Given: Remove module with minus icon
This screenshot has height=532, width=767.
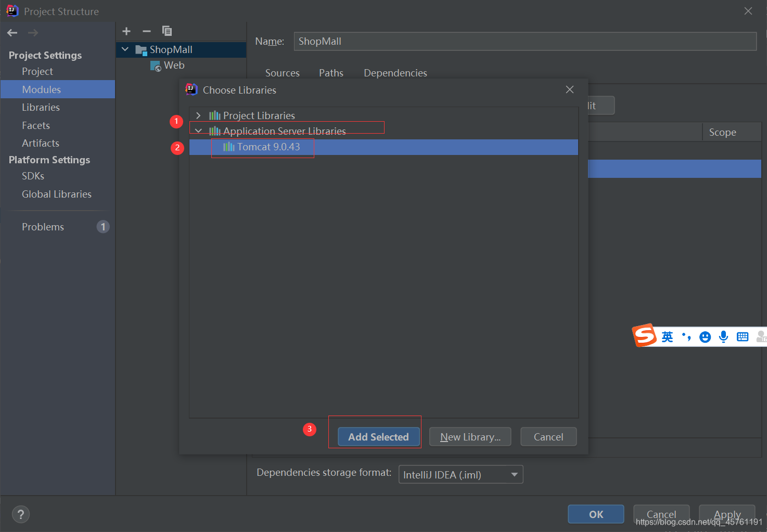Looking at the screenshot, I should 147,31.
